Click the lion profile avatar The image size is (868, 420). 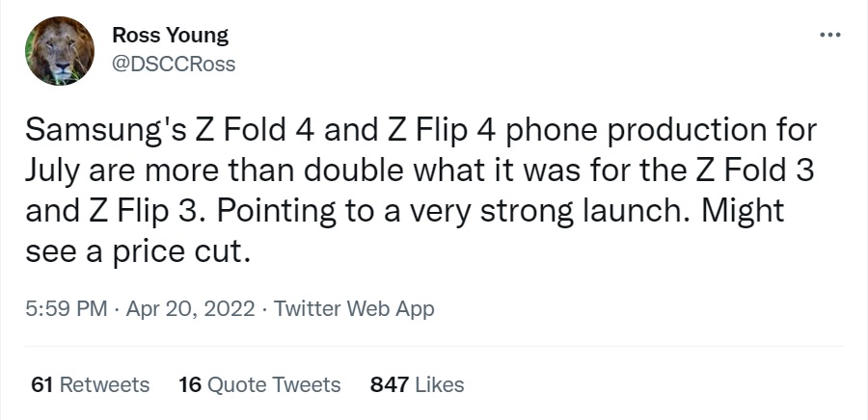60,51
